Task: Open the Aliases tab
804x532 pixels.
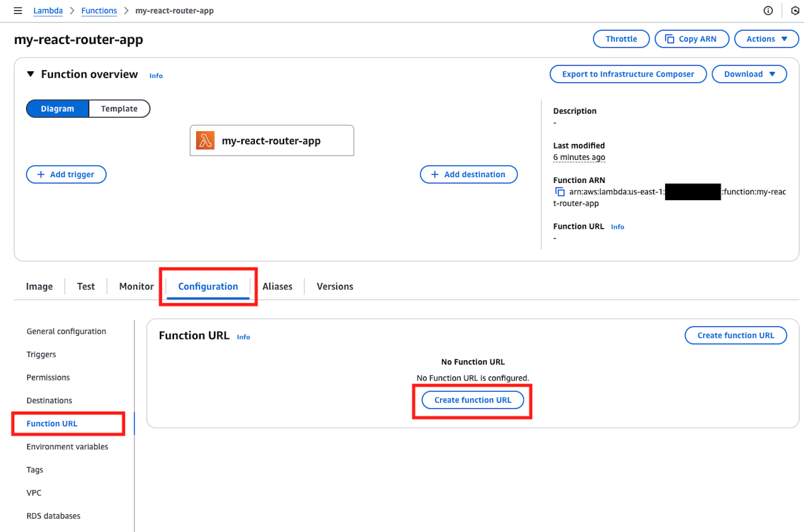Action: pos(277,287)
